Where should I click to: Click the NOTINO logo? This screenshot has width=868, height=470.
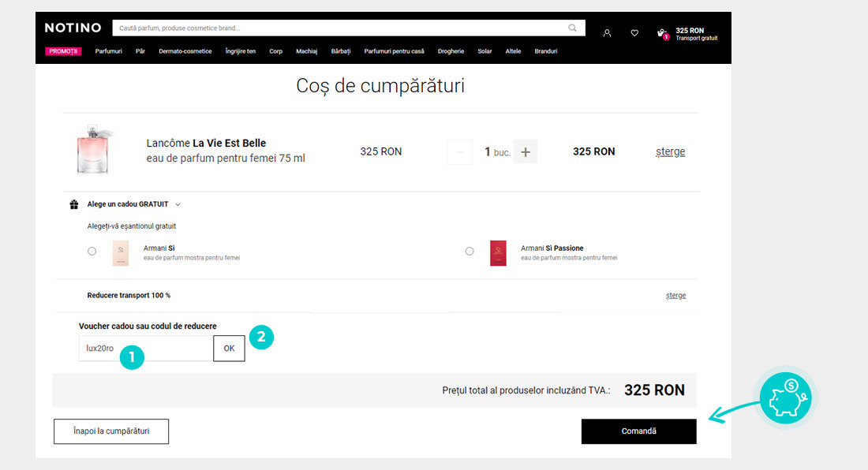pos(73,28)
